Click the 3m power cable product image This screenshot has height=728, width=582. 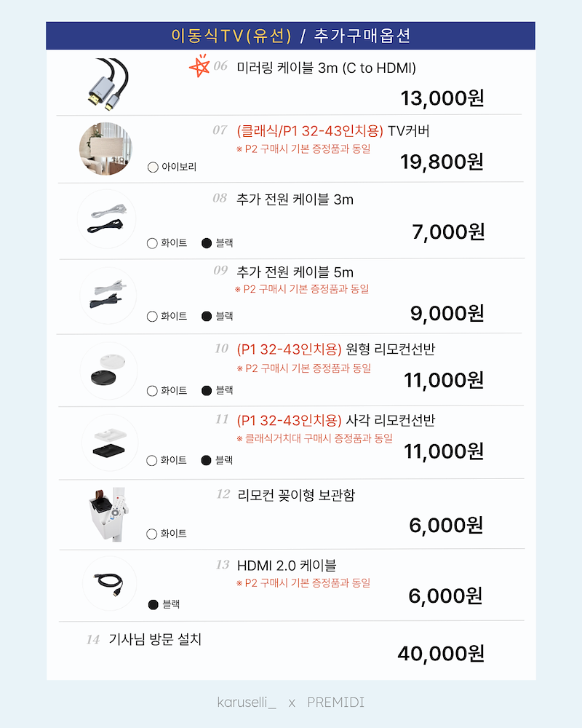[x=108, y=218]
